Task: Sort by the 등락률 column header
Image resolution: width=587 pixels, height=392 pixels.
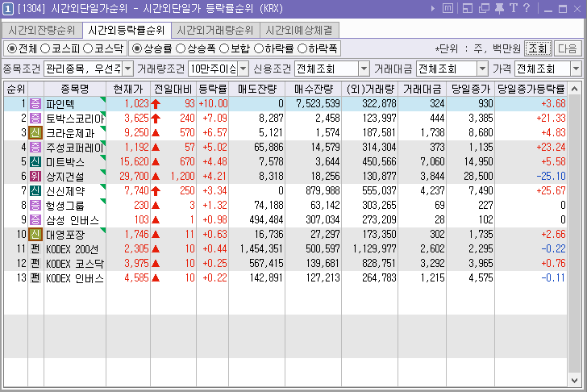Action: tap(213, 89)
